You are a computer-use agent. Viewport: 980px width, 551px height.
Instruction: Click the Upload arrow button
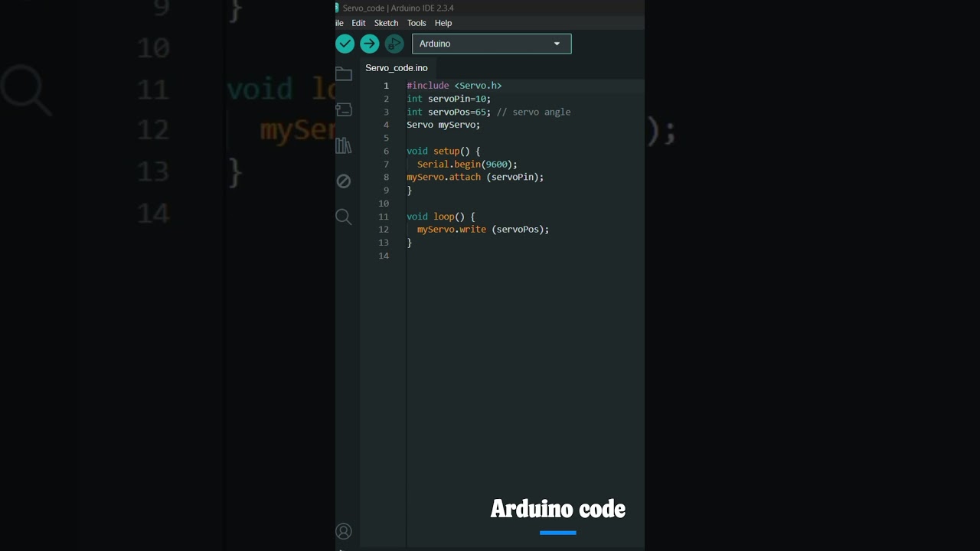tap(370, 44)
